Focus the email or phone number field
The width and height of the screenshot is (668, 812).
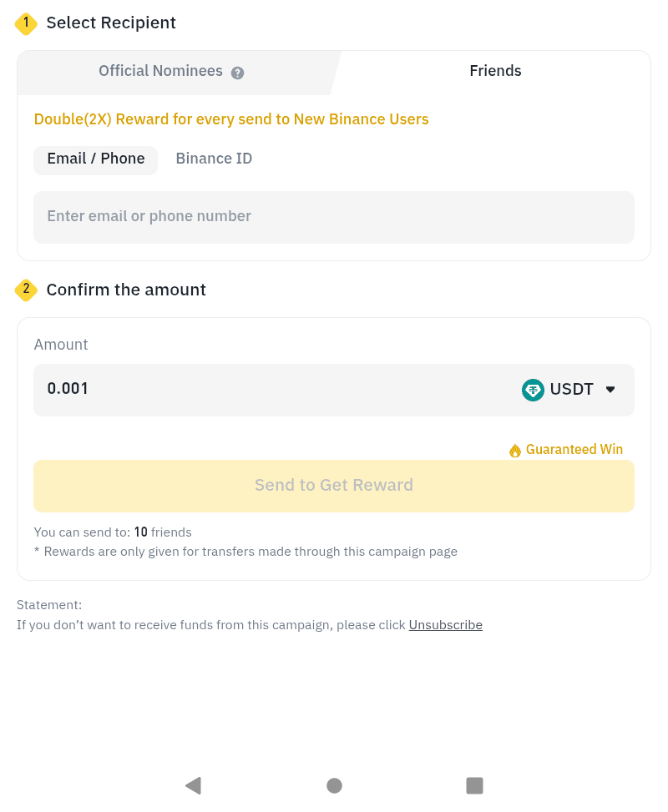tap(334, 218)
